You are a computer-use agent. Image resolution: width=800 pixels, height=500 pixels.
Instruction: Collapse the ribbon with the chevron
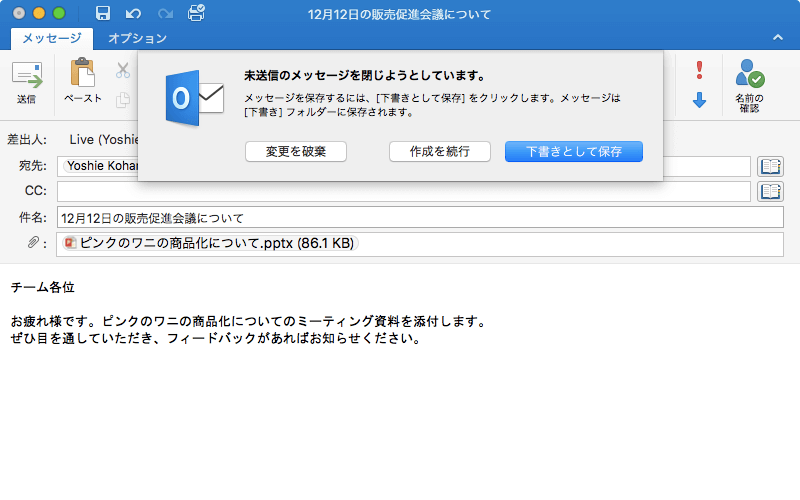[x=778, y=37]
